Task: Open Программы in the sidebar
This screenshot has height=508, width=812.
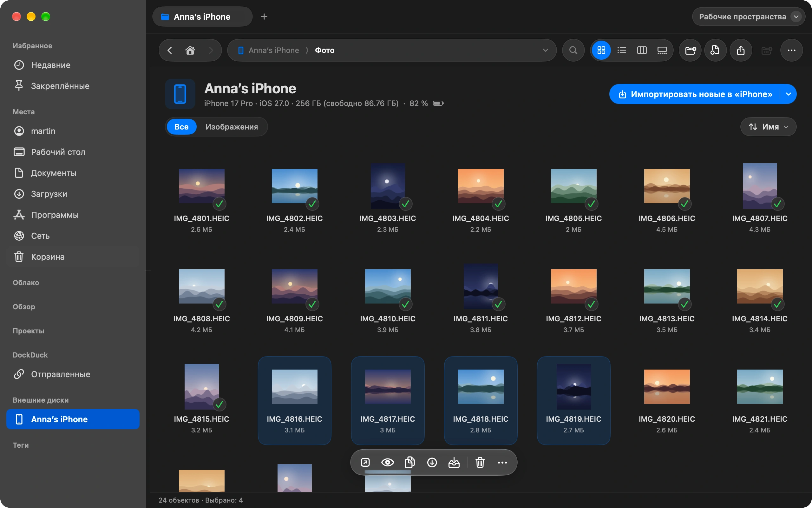Action: click(x=73, y=215)
